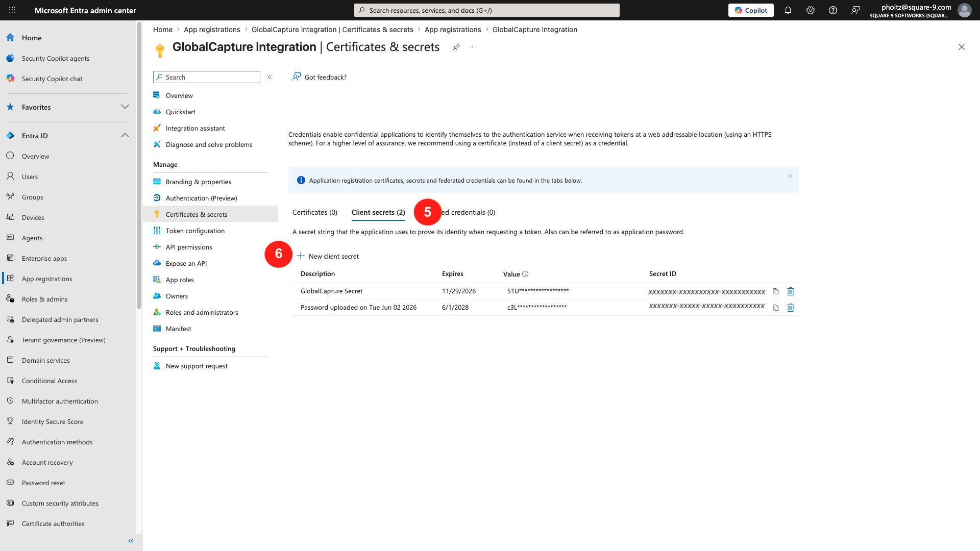
Task: Open Diagnose and solve problems
Action: (209, 144)
